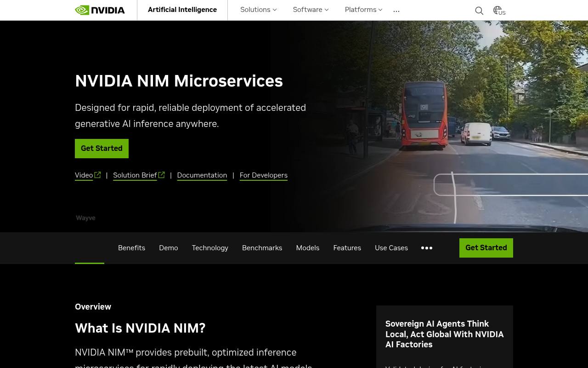Navigate to the Use Cases tab
Image resolution: width=588 pixels, height=368 pixels.
point(391,248)
